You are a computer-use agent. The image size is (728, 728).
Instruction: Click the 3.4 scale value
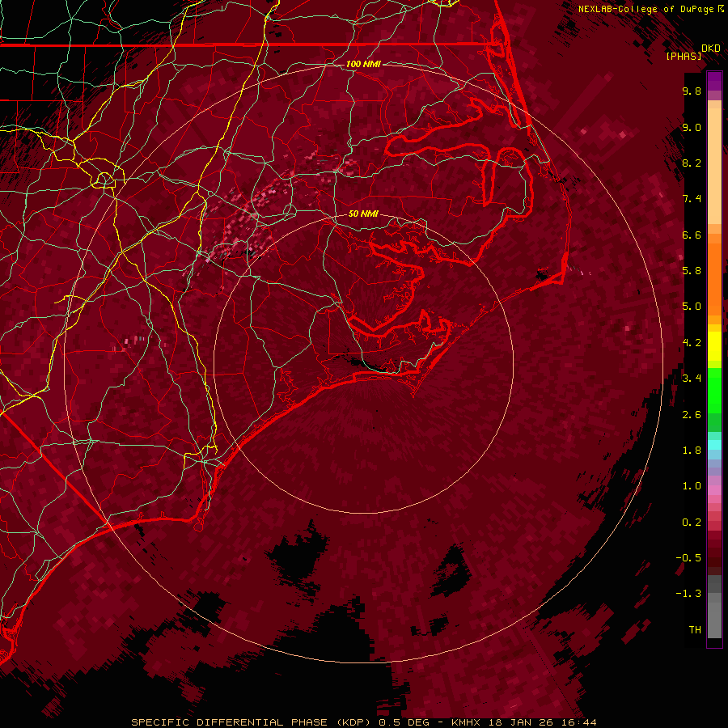(x=692, y=379)
